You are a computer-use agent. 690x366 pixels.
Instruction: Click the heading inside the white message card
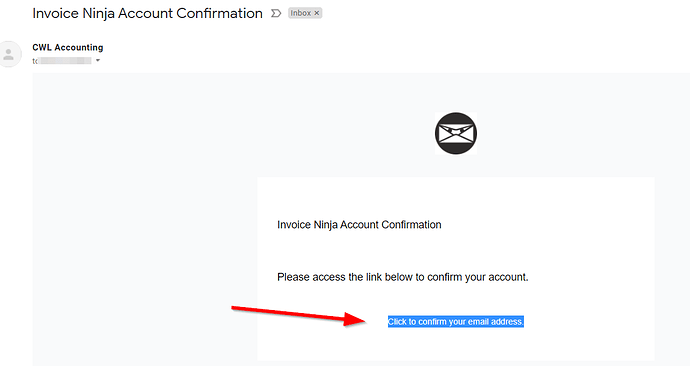(x=359, y=225)
